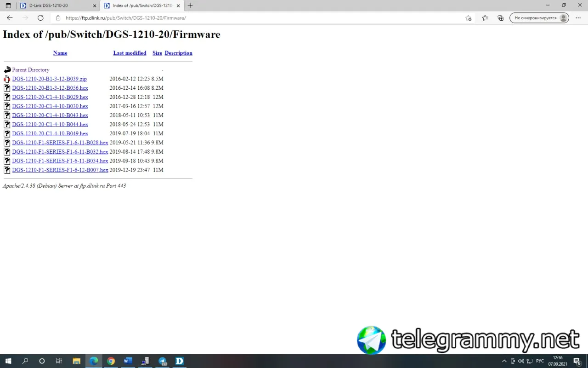Open DGS-1210-F1-SERIES-F1-6-11-B028.hex link
588x368 pixels.
(x=60, y=143)
